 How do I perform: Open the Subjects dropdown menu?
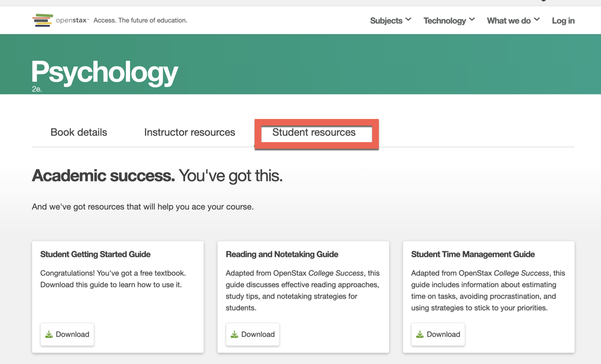coord(386,21)
